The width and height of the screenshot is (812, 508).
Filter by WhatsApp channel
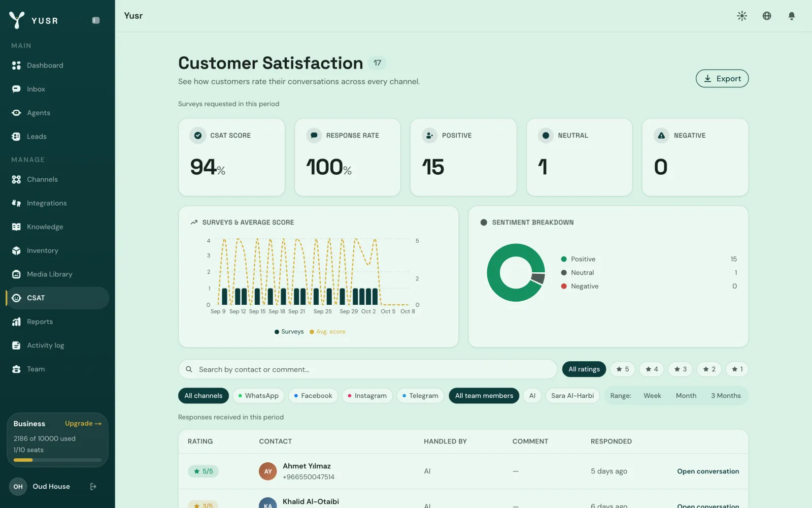258,396
